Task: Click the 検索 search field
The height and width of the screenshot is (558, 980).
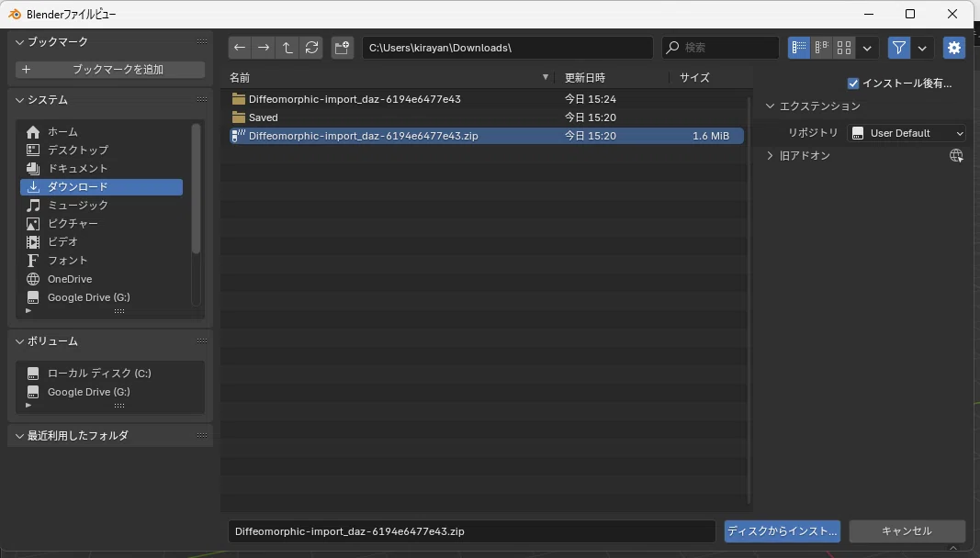Action: click(720, 48)
